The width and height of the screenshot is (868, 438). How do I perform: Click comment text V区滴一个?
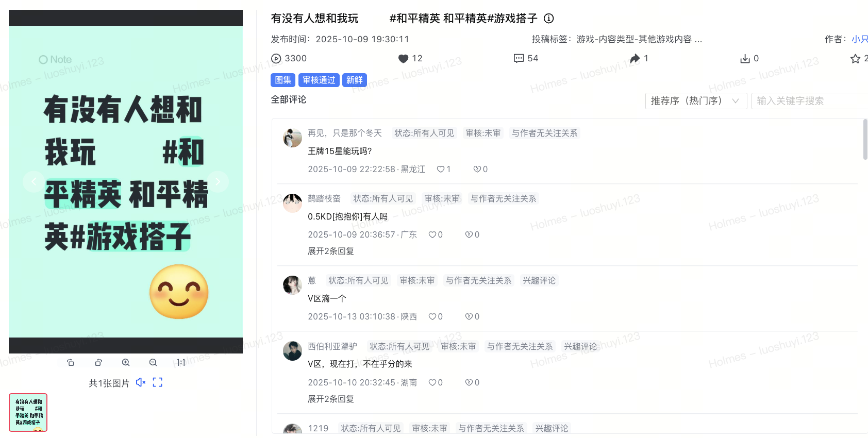pos(327,299)
